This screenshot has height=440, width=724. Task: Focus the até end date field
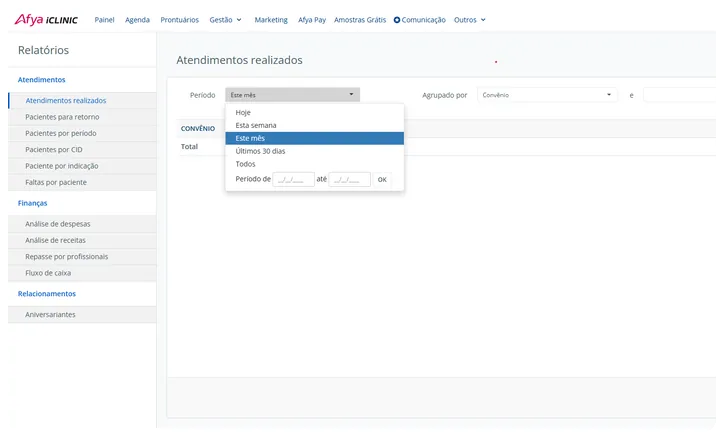click(350, 179)
